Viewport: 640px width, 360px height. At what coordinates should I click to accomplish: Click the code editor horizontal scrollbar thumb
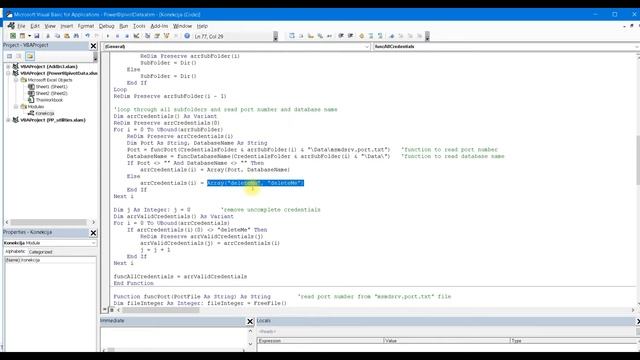pyautogui.click(x=161, y=310)
